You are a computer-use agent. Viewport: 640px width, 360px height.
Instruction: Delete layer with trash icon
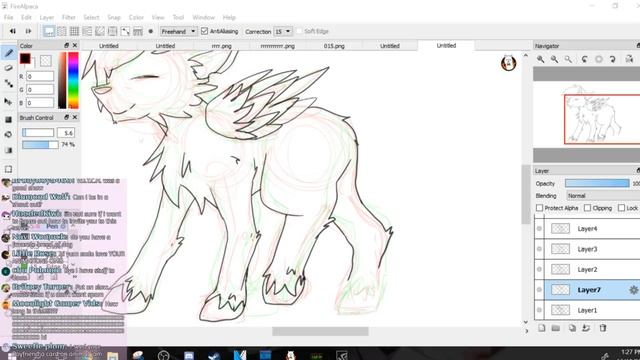[603, 328]
